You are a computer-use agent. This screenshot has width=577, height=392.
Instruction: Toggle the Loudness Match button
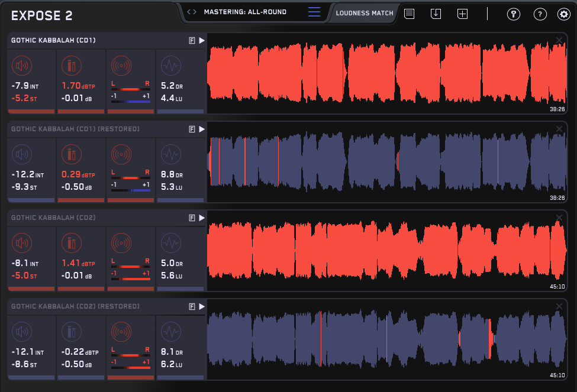364,13
